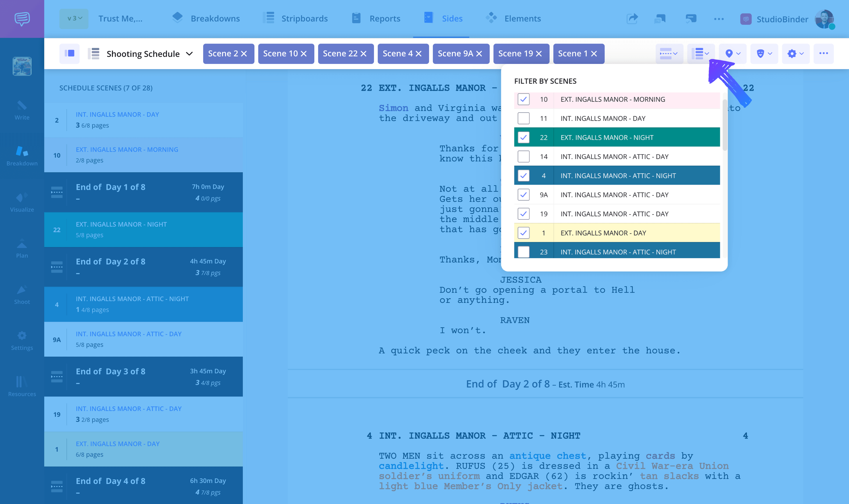
Task: Click the comments bubbles icon in header
Action: [x=660, y=19]
